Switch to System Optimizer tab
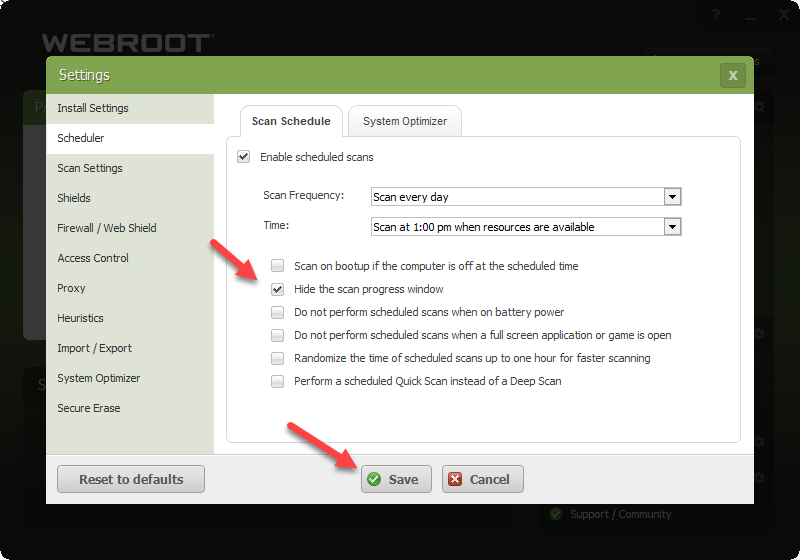This screenshot has width=800, height=560. [x=405, y=121]
